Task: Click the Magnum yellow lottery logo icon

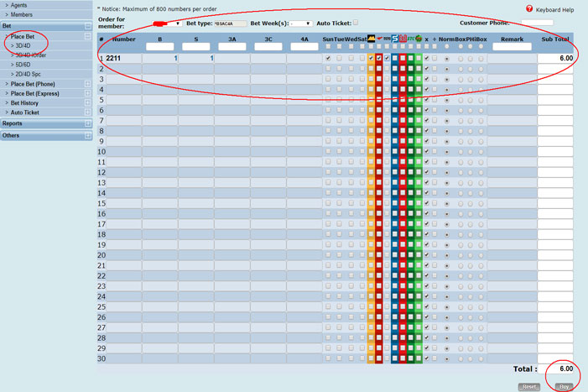Action: [371, 39]
